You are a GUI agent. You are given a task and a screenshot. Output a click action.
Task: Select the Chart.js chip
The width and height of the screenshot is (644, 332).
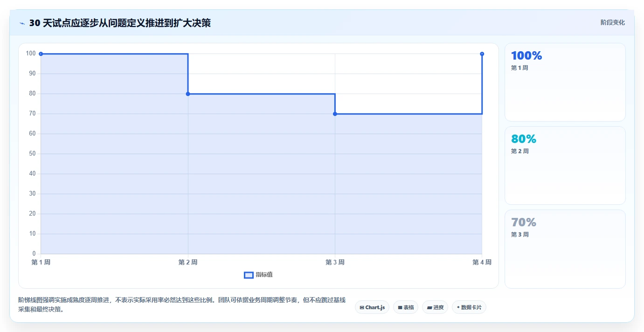(x=372, y=307)
